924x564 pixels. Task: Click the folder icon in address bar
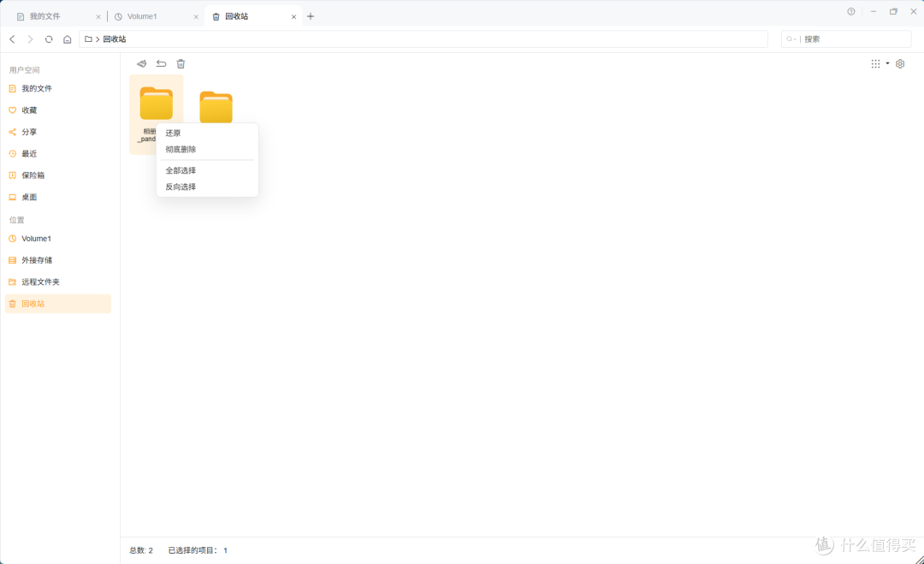[88, 39]
